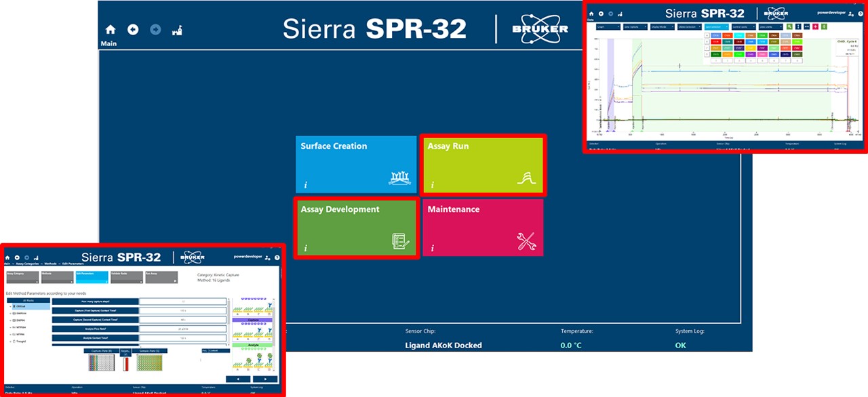Open the Data Options dropdown
Image resolution: width=868 pixels, height=397 pixels.
coord(635,26)
